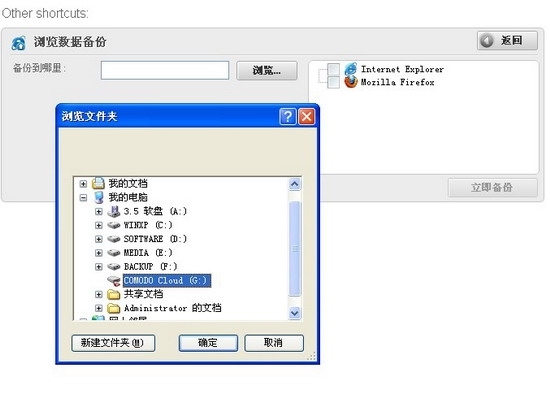
Task: Click the Internet Explorer text label
Action: (402, 69)
